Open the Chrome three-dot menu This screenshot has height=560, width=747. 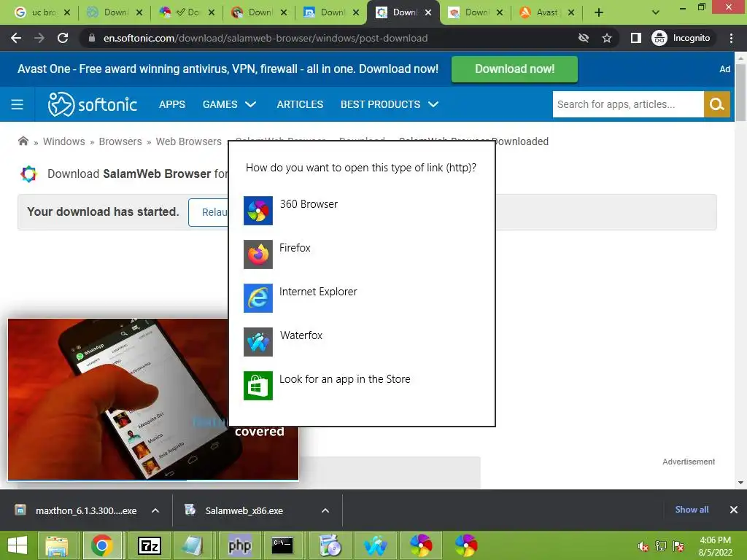(x=731, y=38)
